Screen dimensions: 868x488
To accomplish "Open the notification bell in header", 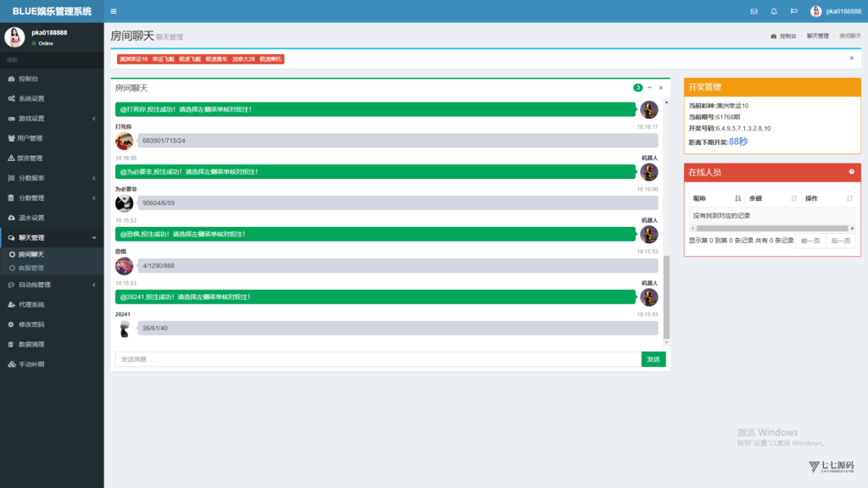I will pyautogui.click(x=774, y=11).
